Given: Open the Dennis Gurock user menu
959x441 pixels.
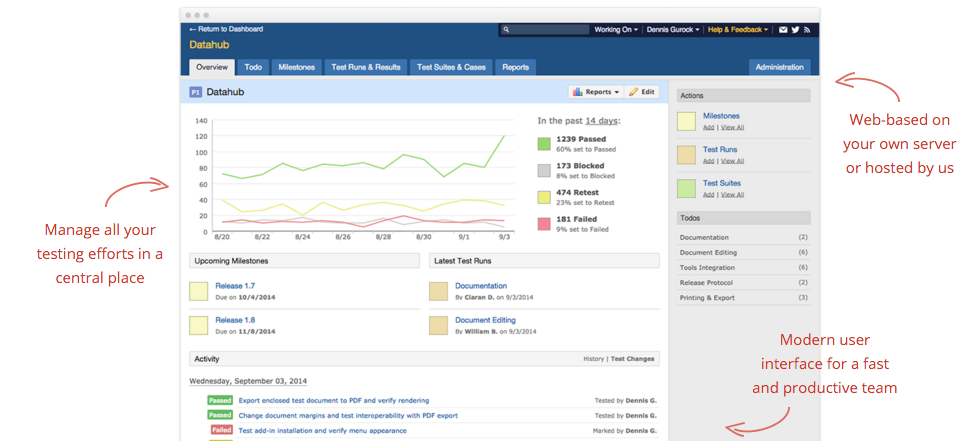Looking at the screenshot, I should [x=673, y=29].
